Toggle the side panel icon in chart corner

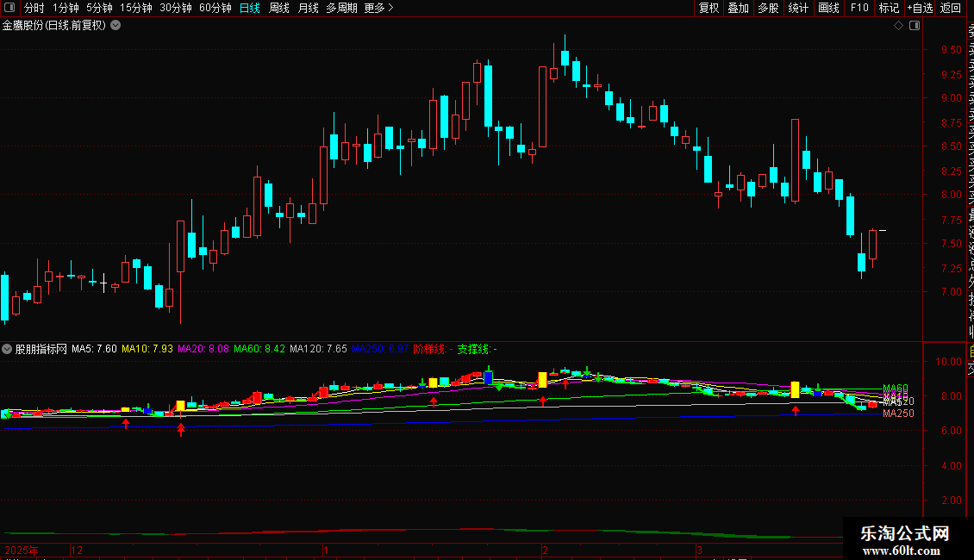[x=915, y=26]
